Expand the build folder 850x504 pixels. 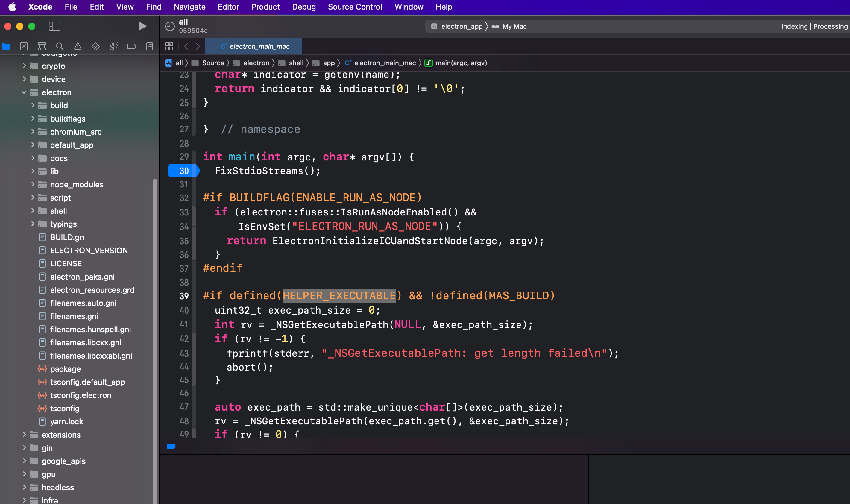click(x=33, y=105)
